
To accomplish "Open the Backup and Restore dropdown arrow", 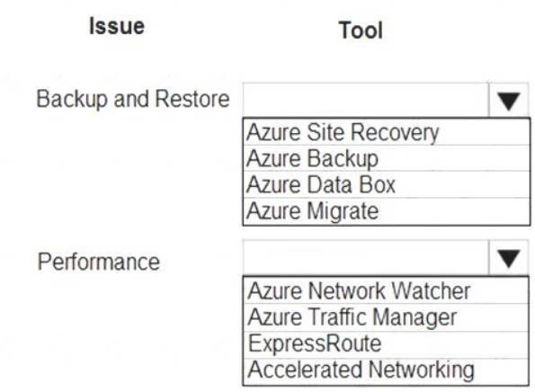I will 508,101.
